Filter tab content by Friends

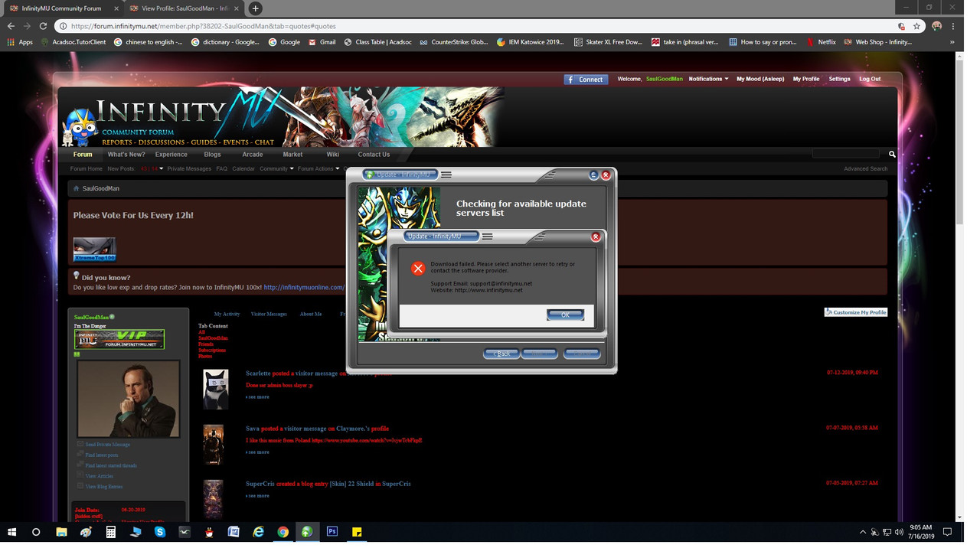[x=206, y=344]
